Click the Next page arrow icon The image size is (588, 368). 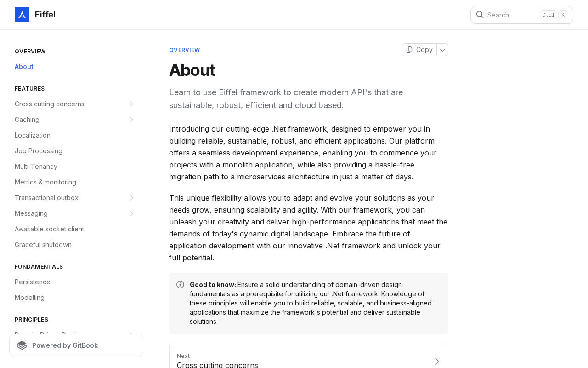click(x=437, y=362)
